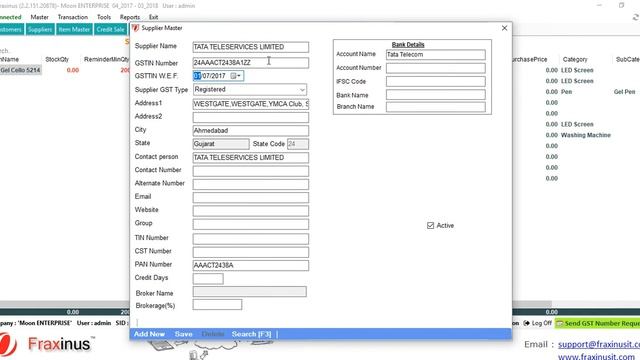Image resolution: width=640 pixels, height=360 pixels.
Task: Click the Email input field
Action: [x=251, y=198]
